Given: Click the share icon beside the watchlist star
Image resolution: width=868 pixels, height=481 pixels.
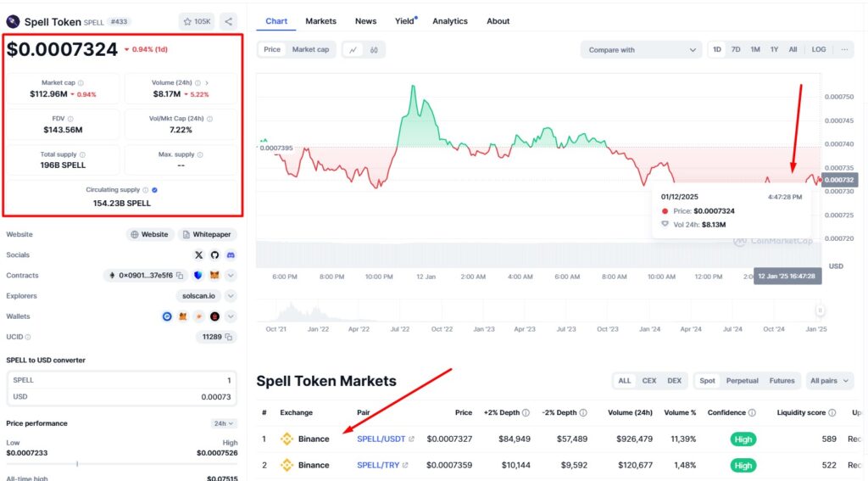Looking at the screenshot, I should pyautogui.click(x=229, y=21).
